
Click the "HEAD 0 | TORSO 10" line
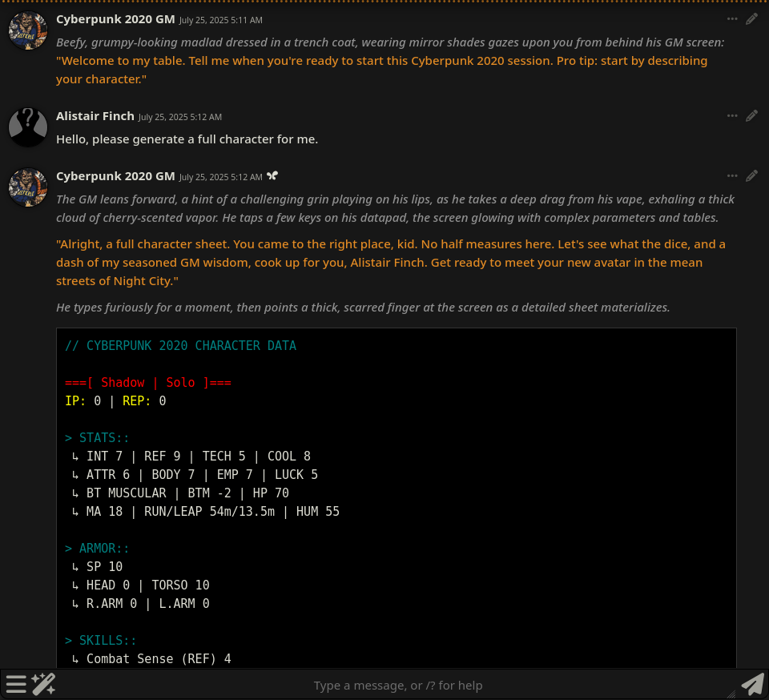[141, 585]
